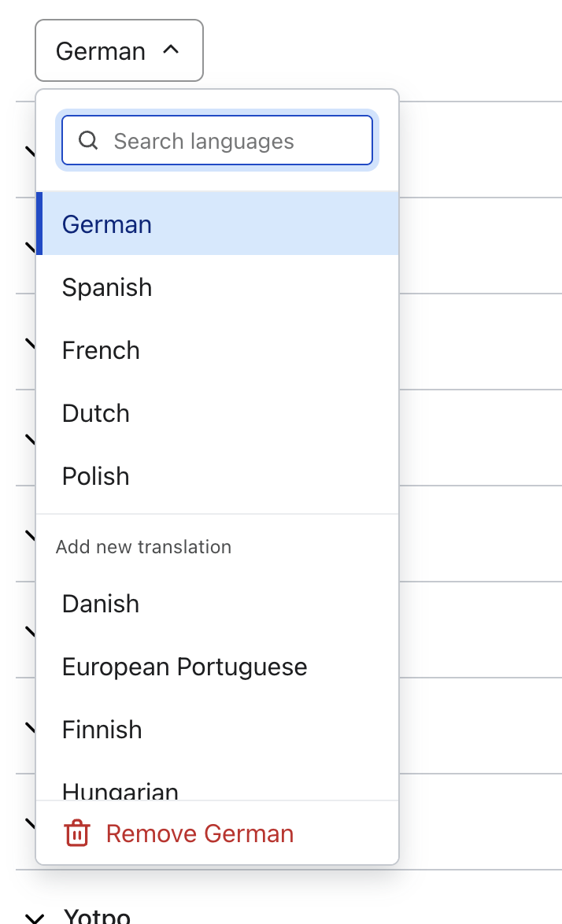562x924 pixels.
Task: Select the highlighted German option
Action: 107,224
